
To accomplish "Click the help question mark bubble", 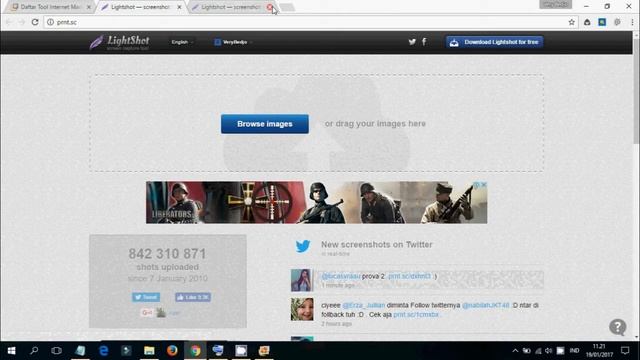I will pos(618,327).
